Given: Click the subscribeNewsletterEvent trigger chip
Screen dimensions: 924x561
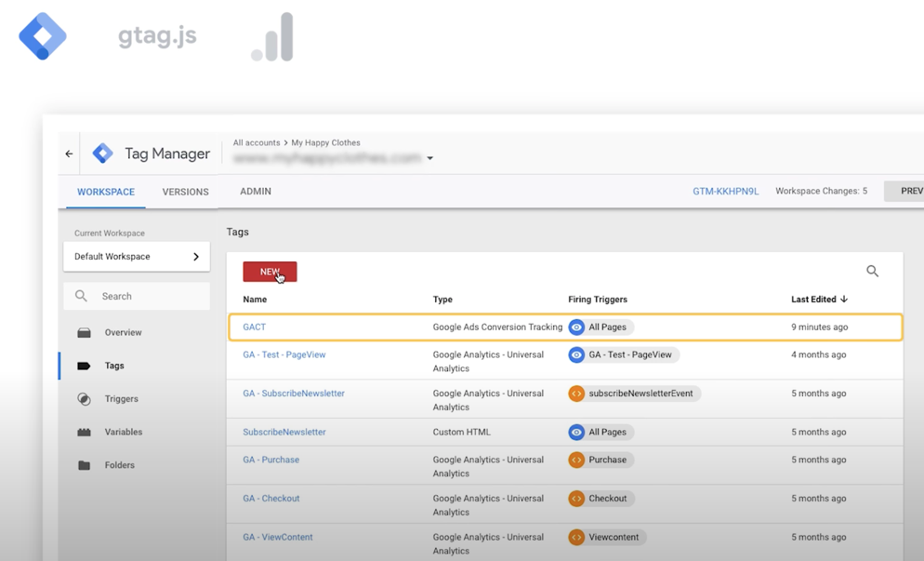Looking at the screenshot, I should point(635,394).
